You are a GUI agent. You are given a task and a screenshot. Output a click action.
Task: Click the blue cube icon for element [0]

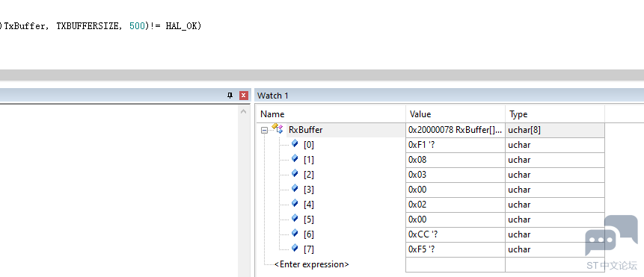coord(295,143)
